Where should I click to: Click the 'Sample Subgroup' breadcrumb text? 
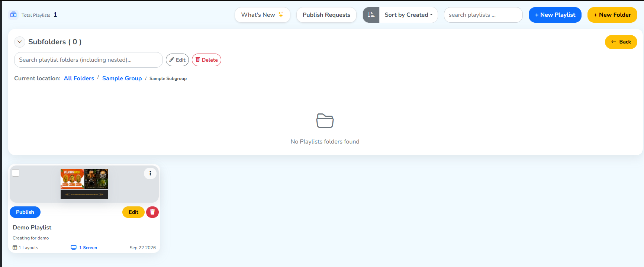(x=168, y=78)
